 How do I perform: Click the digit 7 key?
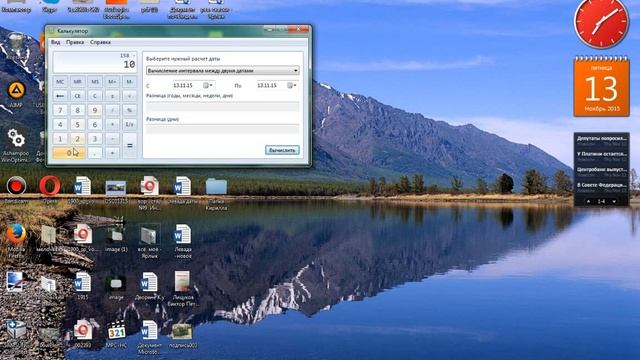click(60, 110)
